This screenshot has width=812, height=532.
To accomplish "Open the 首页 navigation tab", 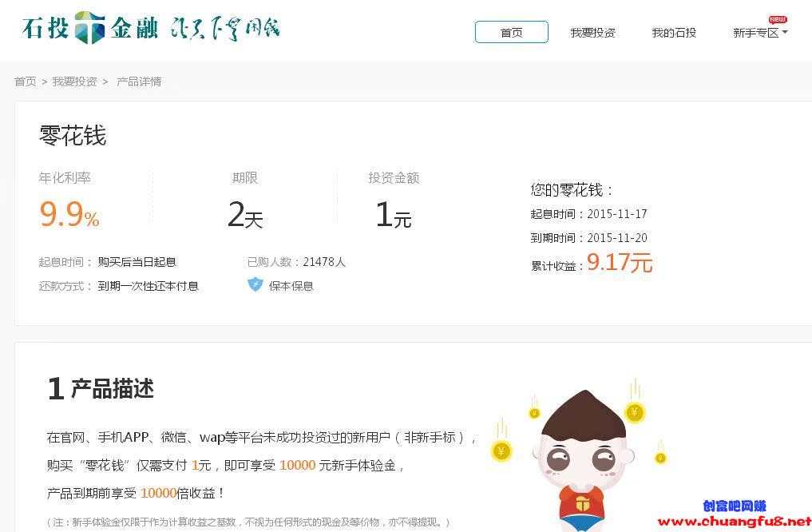I will point(511,32).
